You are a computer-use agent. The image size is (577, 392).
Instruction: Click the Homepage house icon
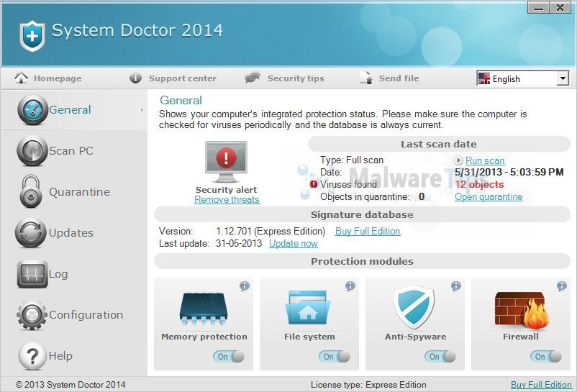click(x=21, y=78)
